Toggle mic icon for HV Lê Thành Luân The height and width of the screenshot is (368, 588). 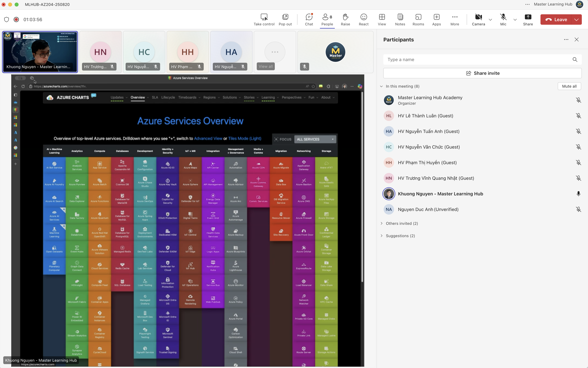tap(578, 116)
